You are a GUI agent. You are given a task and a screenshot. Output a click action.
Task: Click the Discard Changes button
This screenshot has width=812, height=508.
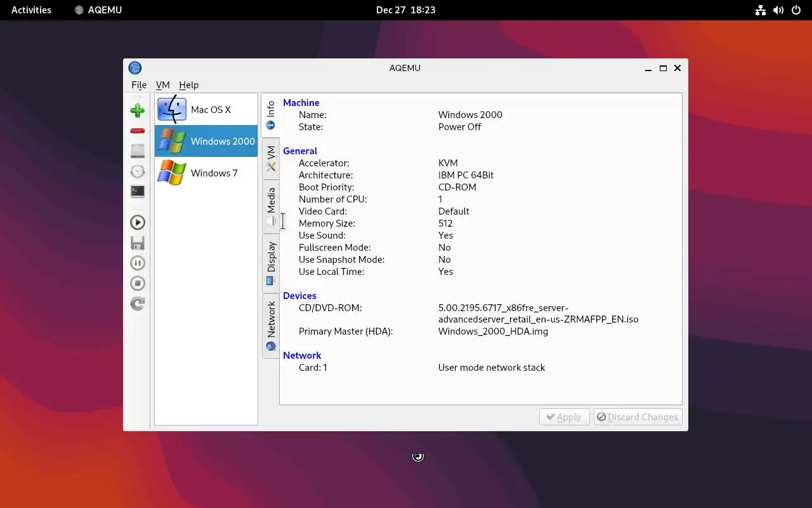click(x=638, y=417)
